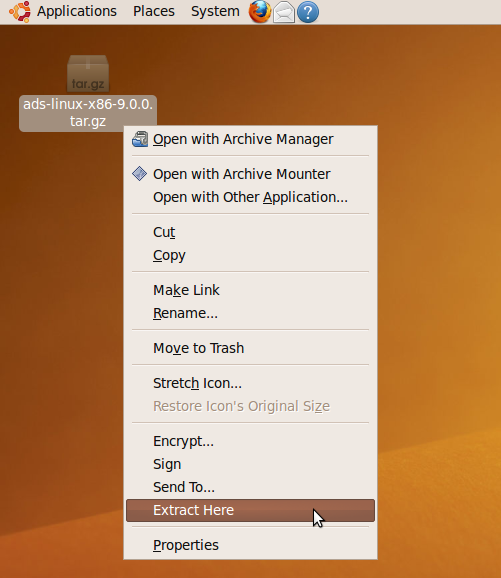Select Rename... in context menu
The image size is (501, 578).
(250, 313)
